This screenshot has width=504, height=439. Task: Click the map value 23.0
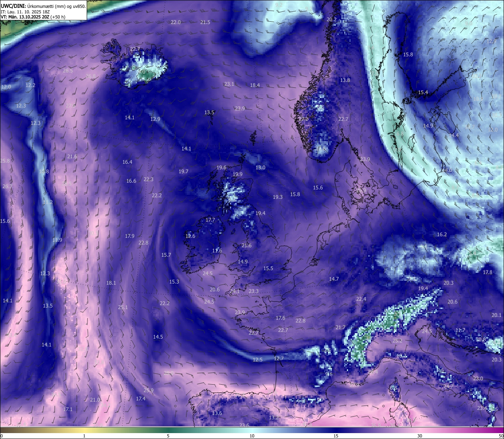click(478, 379)
